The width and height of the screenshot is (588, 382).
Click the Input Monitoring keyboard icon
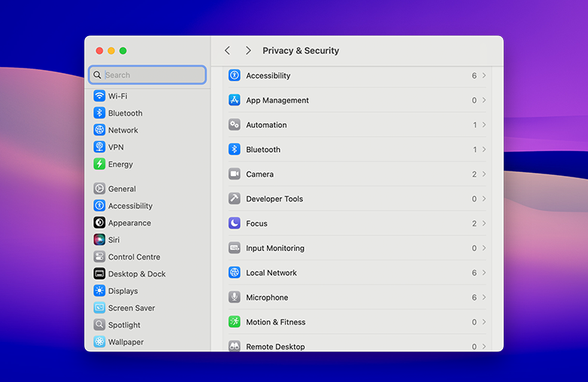tap(235, 248)
